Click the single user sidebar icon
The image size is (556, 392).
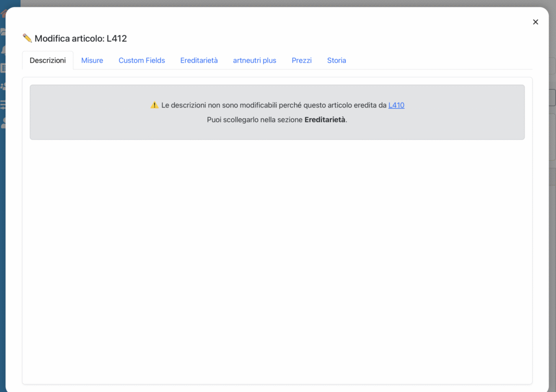(x=3, y=123)
